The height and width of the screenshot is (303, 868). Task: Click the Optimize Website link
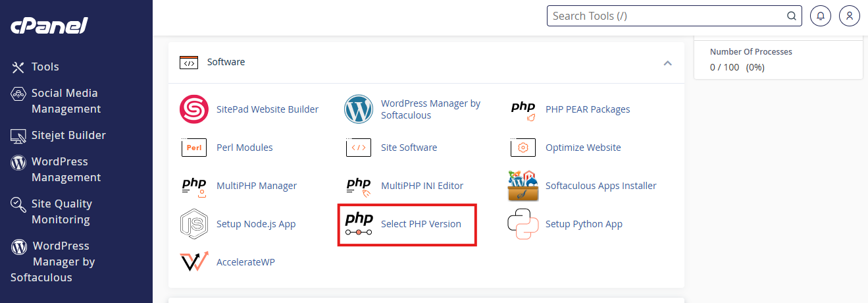tap(582, 148)
